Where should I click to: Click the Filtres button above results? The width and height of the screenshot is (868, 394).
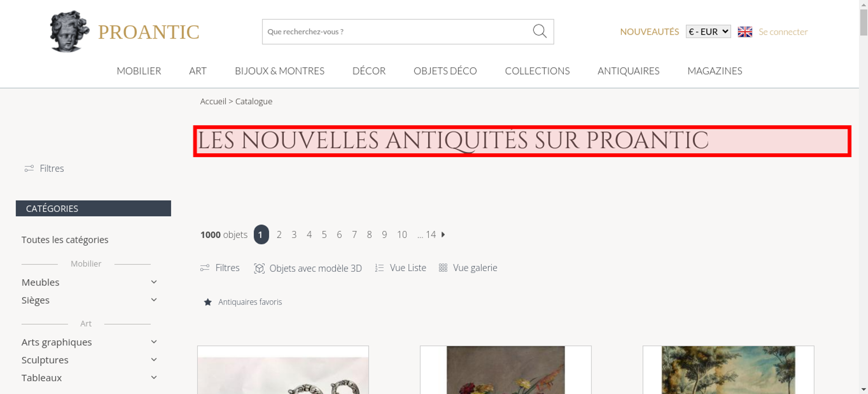pos(220,268)
